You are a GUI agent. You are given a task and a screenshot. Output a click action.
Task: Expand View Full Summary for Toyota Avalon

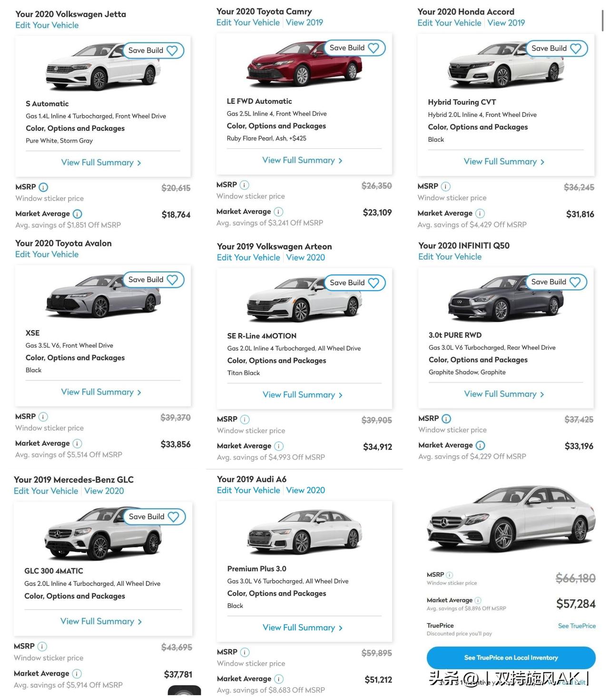(101, 392)
